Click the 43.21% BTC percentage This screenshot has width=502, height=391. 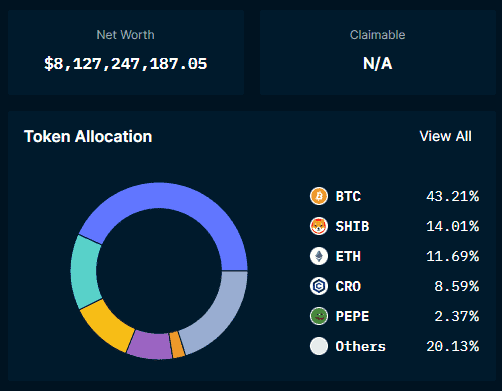[453, 196]
